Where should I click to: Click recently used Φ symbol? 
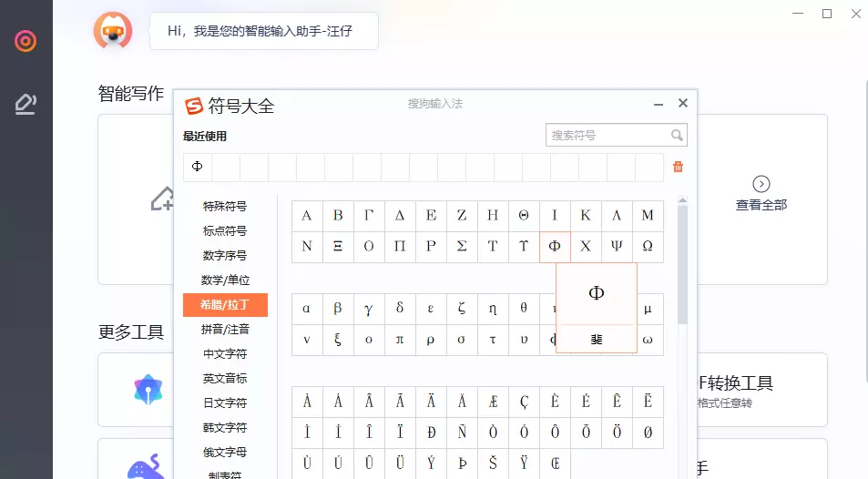coord(198,168)
